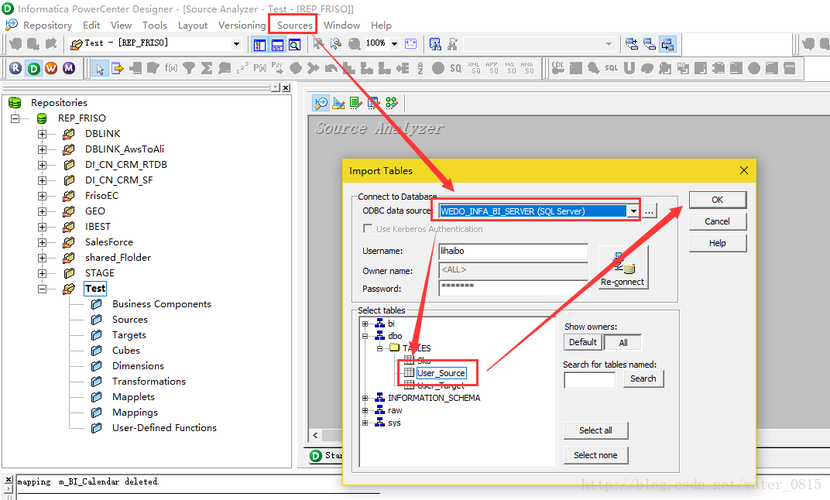
Task: Open the Versioning menu
Action: pyautogui.click(x=242, y=25)
